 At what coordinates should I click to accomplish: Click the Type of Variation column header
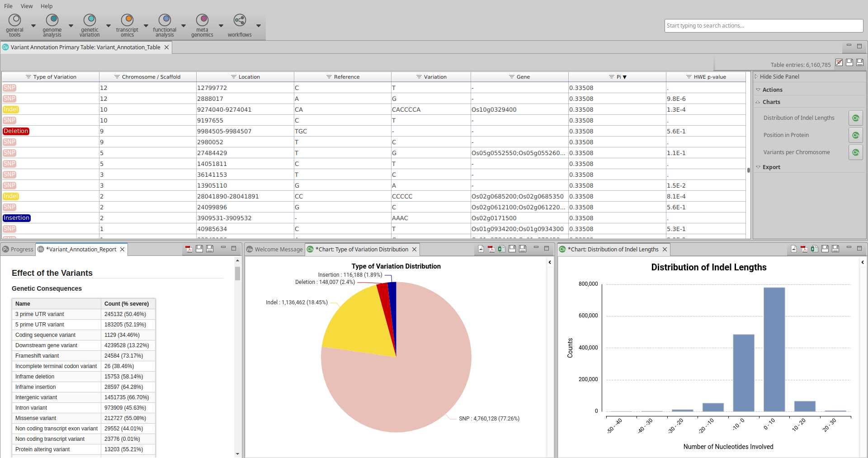51,77
